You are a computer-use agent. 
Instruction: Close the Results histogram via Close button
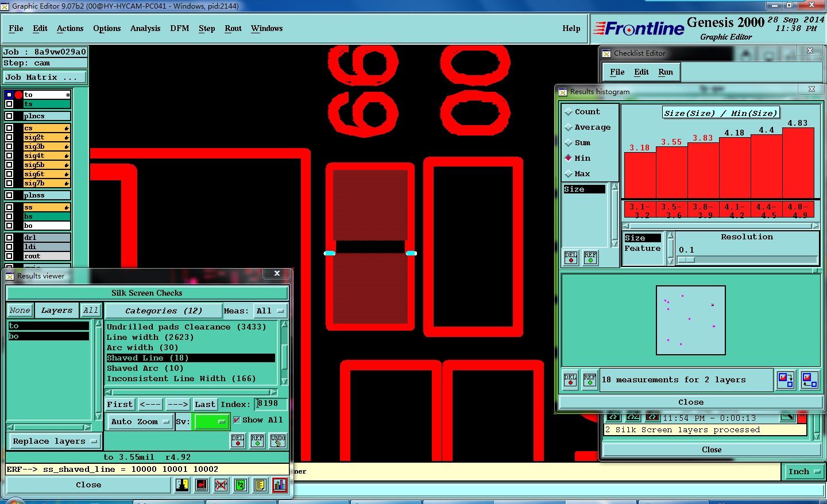pos(691,402)
